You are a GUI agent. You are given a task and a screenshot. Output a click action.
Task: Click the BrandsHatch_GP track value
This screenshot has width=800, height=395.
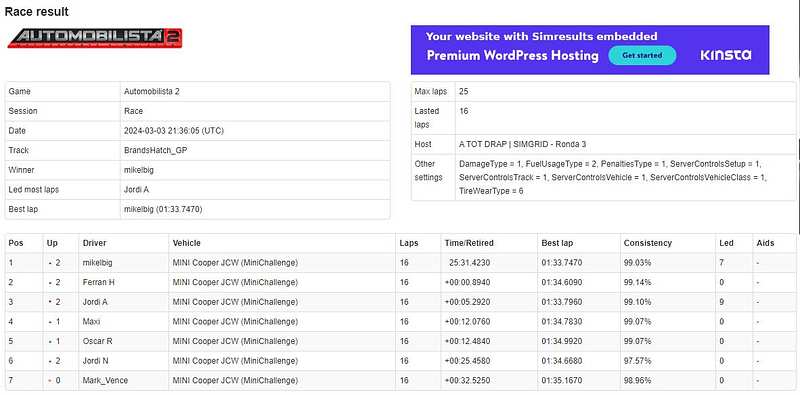click(148, 151)
